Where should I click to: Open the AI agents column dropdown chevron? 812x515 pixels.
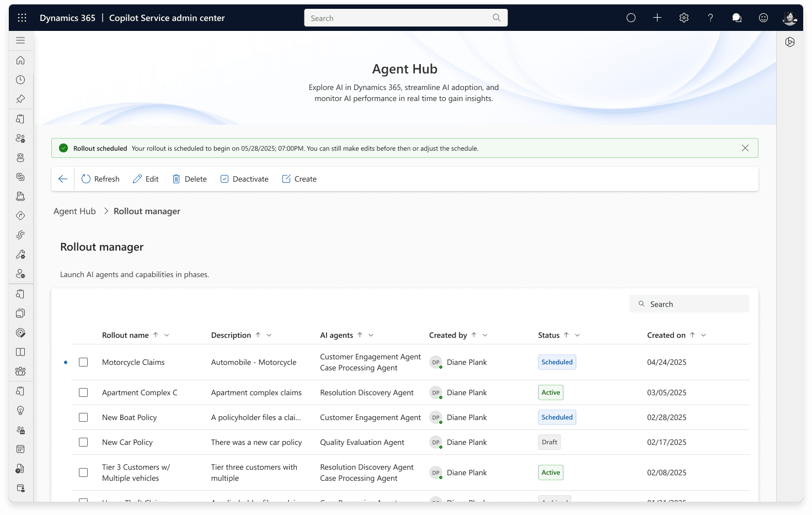tap(371, 335)
